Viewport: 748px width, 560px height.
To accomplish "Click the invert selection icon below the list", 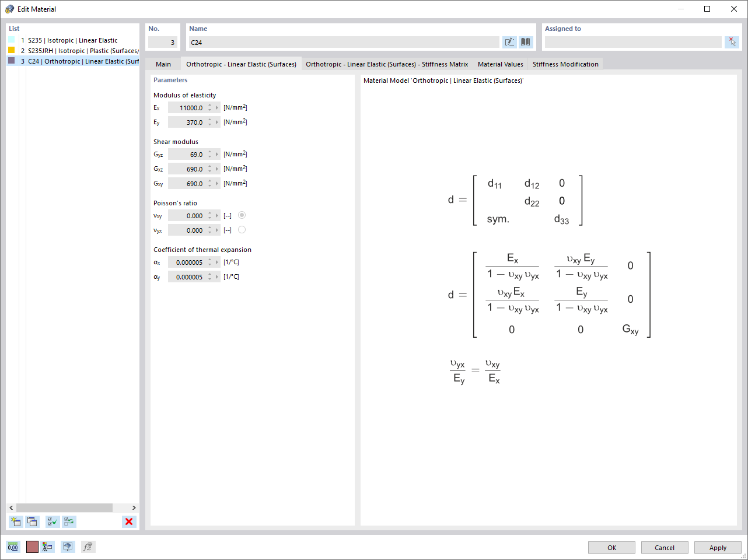I will (x=69, y=521).
